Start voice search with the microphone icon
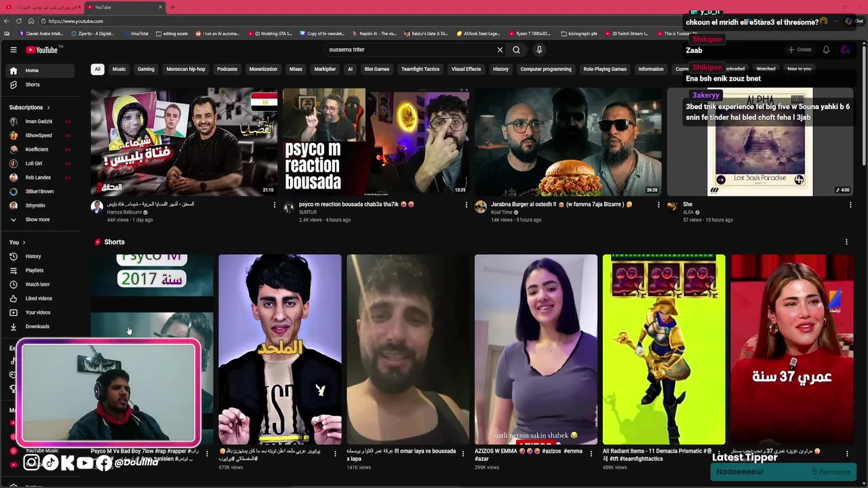Viewport: 868px width, 488px height. 539,49
